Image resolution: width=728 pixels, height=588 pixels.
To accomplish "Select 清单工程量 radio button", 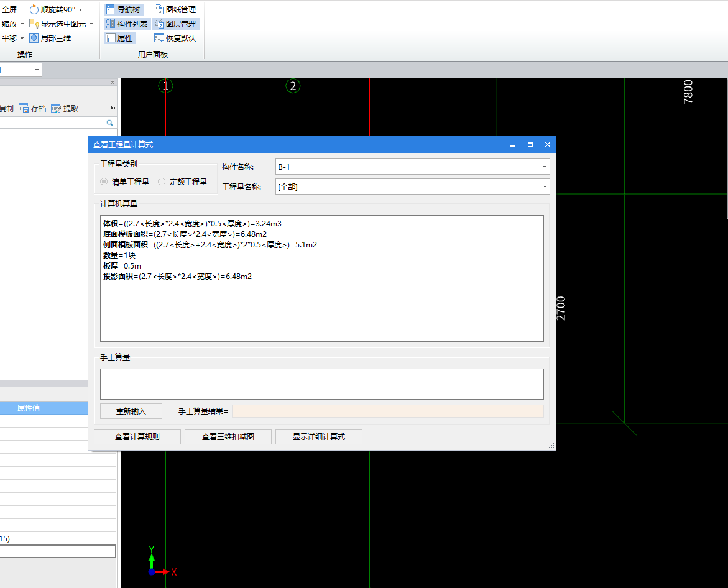I will pyautogui.click(x=104, y=181).
